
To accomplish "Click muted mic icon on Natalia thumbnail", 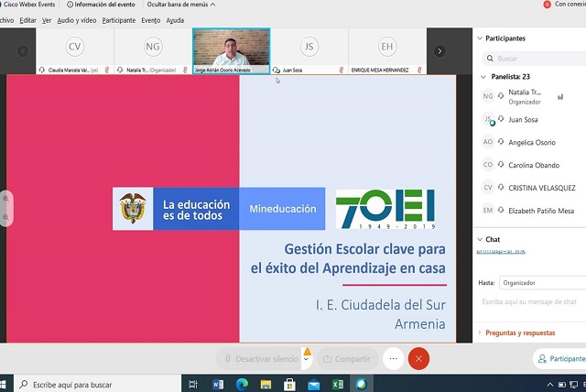I will [185, 70].
